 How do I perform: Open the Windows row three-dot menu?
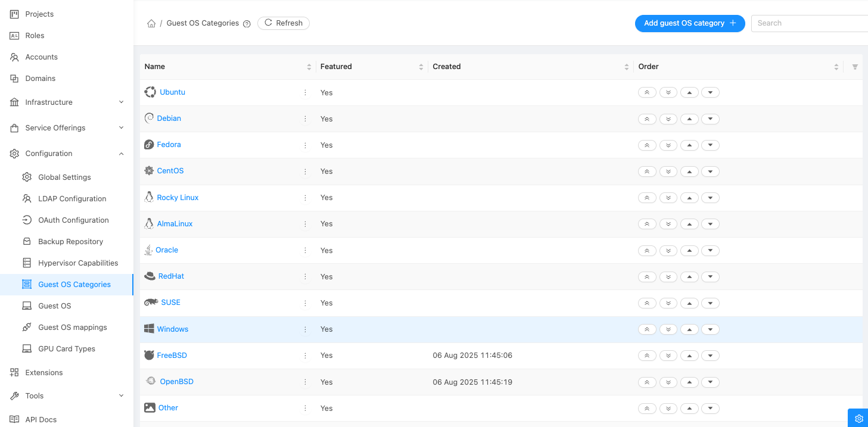click(305, 329)
